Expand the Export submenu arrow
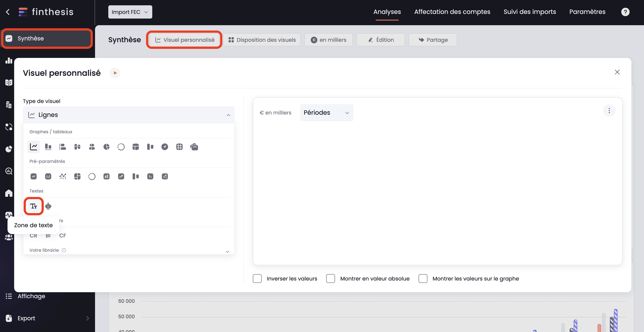The width and height of the screenshot is (644, 332). tap(88, 318)
